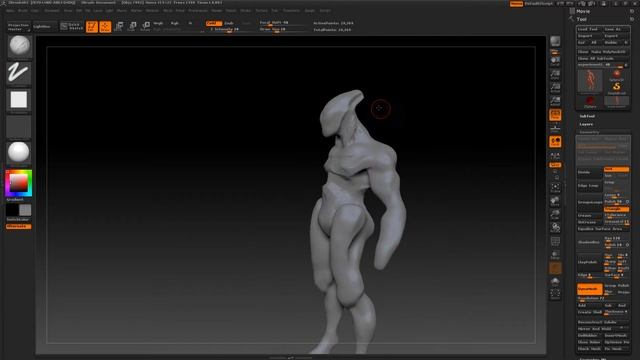Open the material sphere picker
Viewport: 640px width, 360px height.
(19, 153)
